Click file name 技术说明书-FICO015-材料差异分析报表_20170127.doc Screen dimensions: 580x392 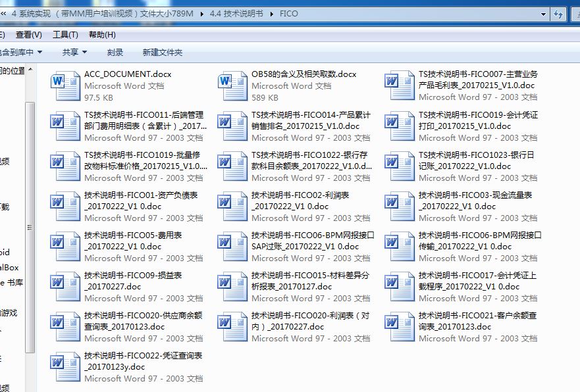pos(310,281)
